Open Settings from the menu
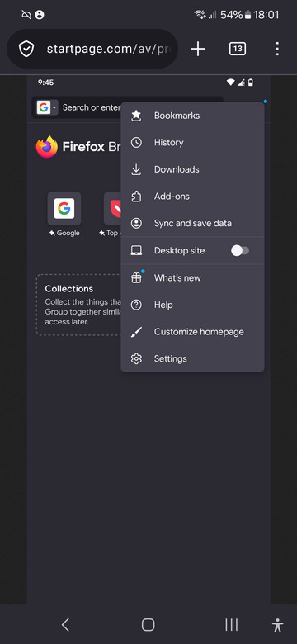Image resolution: width=297 pixels, height=644 pixels. point(192,358)
